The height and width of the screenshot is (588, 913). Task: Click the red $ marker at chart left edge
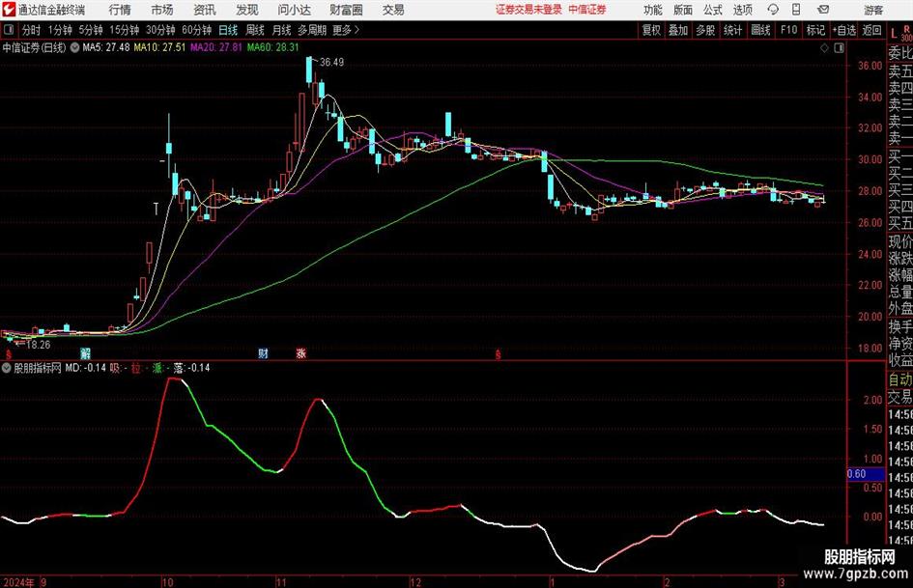coord(9,354)
